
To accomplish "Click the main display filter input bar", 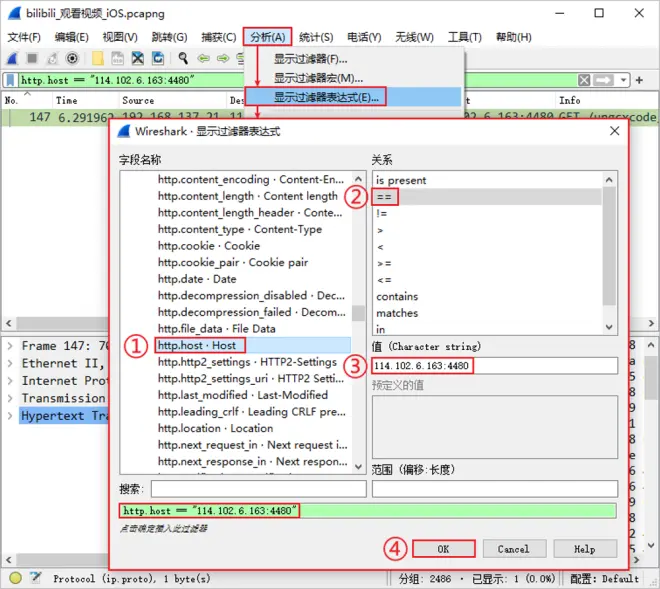I will tap(295, 80).
